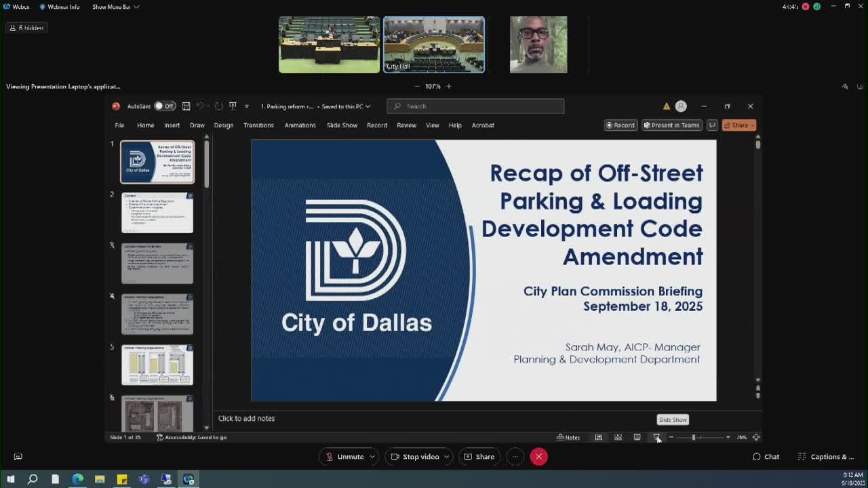868x488 pixels.
Task: Select slide 5 thumbnail in the panel
Action: coord(157,365)
